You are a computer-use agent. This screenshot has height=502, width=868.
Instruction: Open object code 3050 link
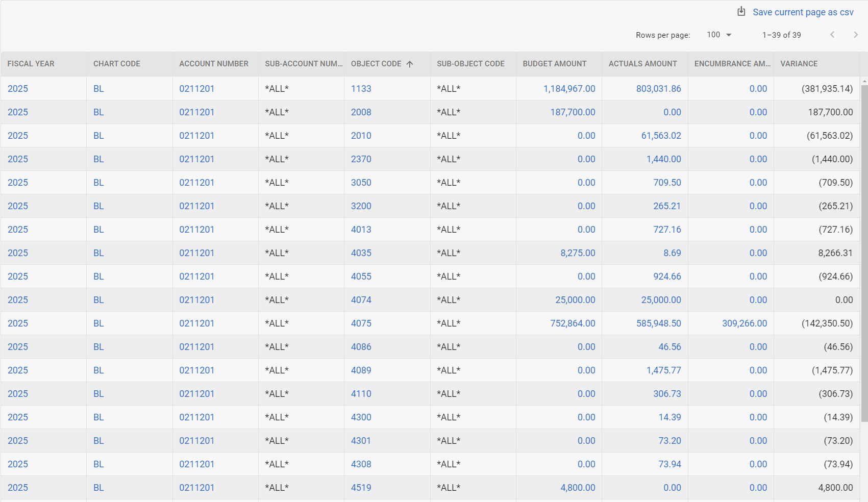click(361, 183)
